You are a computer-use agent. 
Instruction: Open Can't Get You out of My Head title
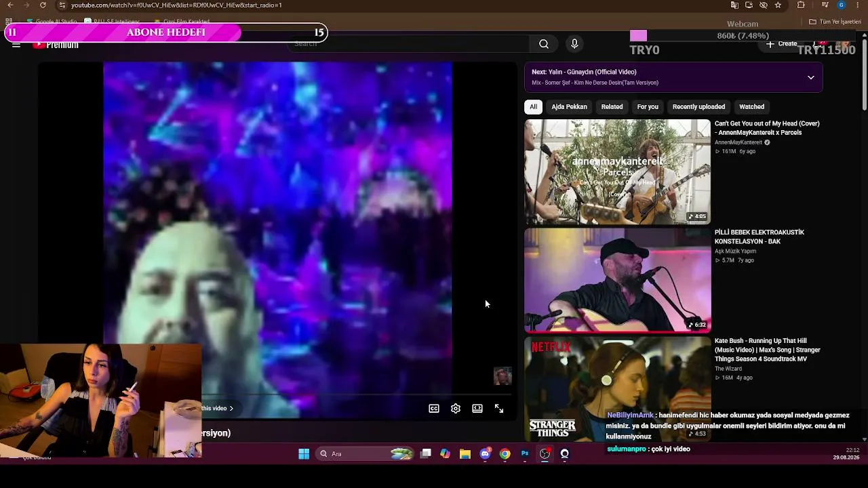(x=767, y=128)
